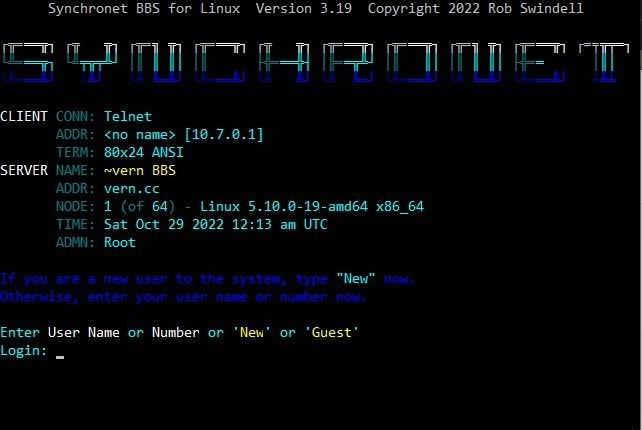642x430 pixels.
Task: Click the server name ~vern BBS
Action: point(140,171)
